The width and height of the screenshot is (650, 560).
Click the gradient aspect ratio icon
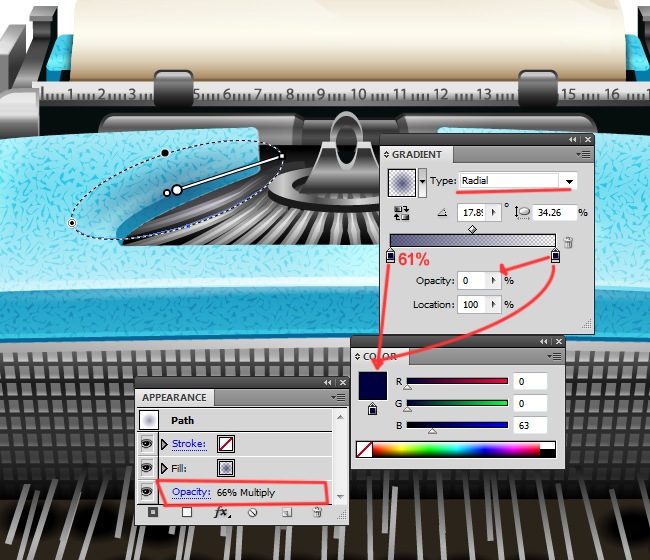click(x=522, y=213)
